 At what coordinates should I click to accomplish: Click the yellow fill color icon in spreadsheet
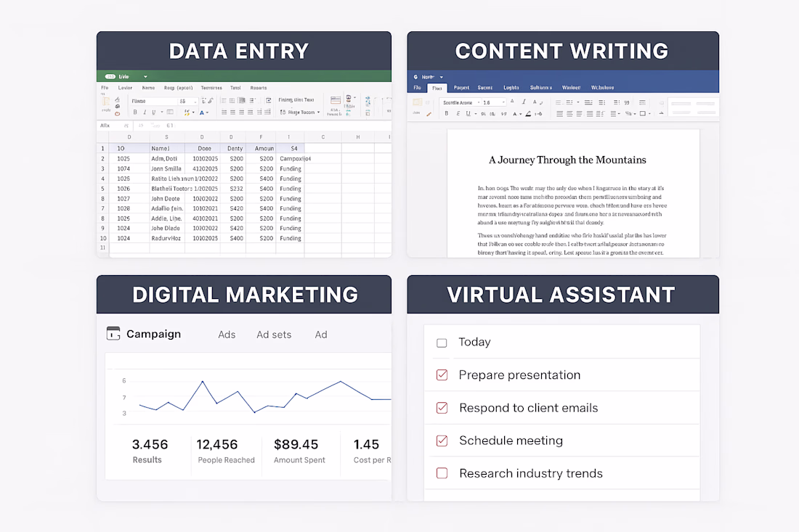pyautogui.click(x=187, y=112)
